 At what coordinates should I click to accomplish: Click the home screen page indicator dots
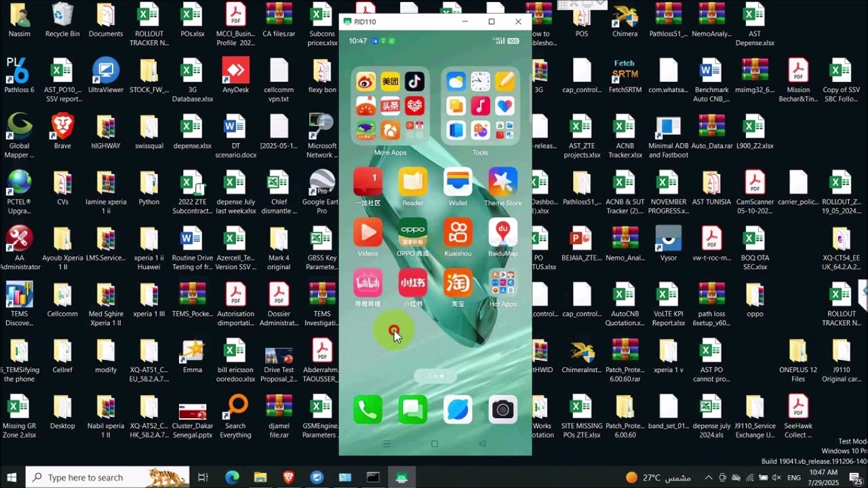tap(435, 375)
